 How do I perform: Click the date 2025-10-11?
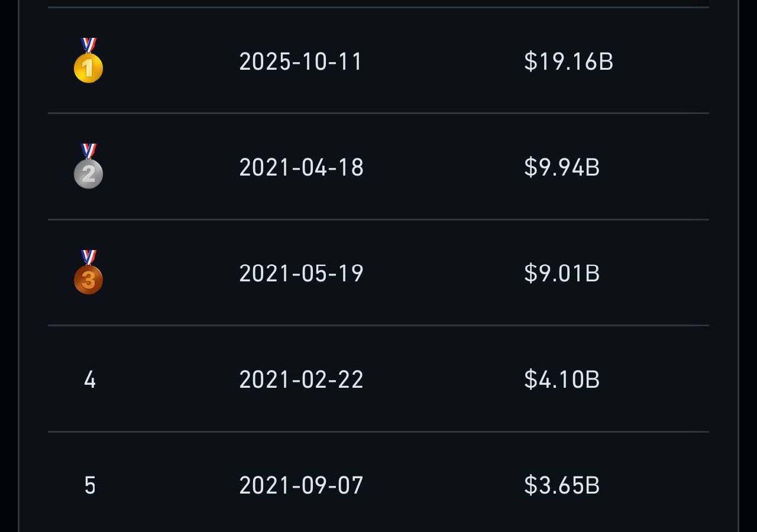[300, 61]
